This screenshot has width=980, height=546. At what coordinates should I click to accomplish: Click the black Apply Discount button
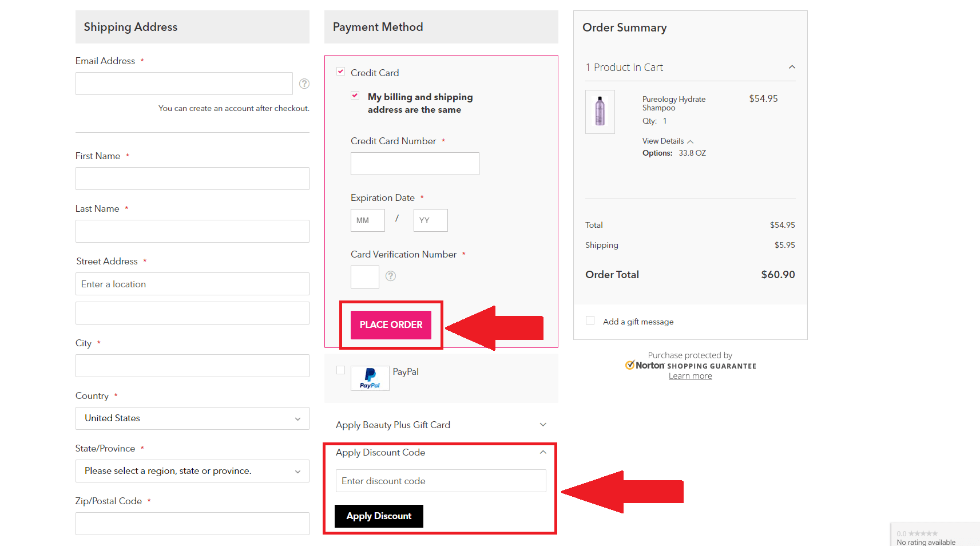pyautogui.click(x=379, y=516)
